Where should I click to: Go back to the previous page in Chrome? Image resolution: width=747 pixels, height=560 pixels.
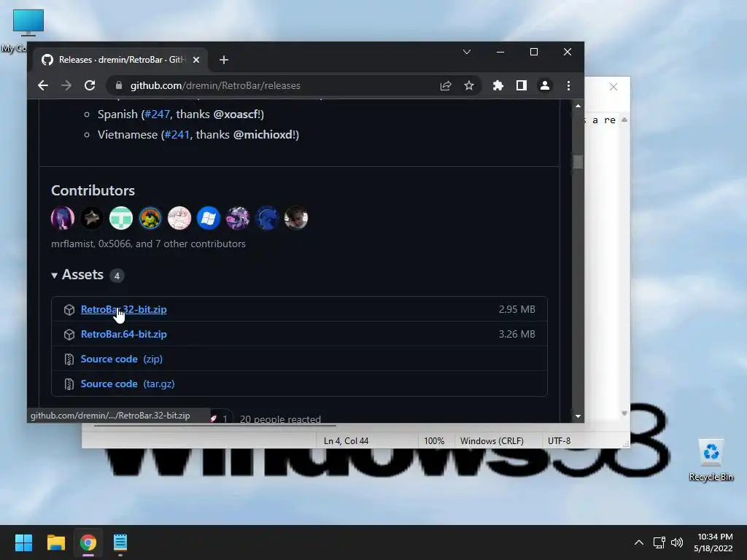click(x=43, y=86)
